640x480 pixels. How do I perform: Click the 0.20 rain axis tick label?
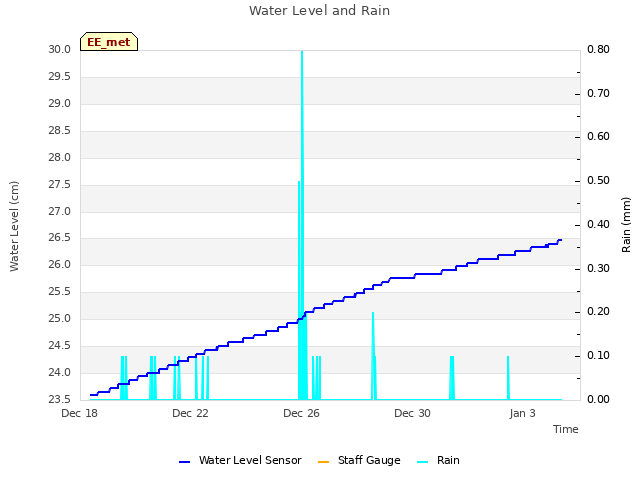coord(598,311)
